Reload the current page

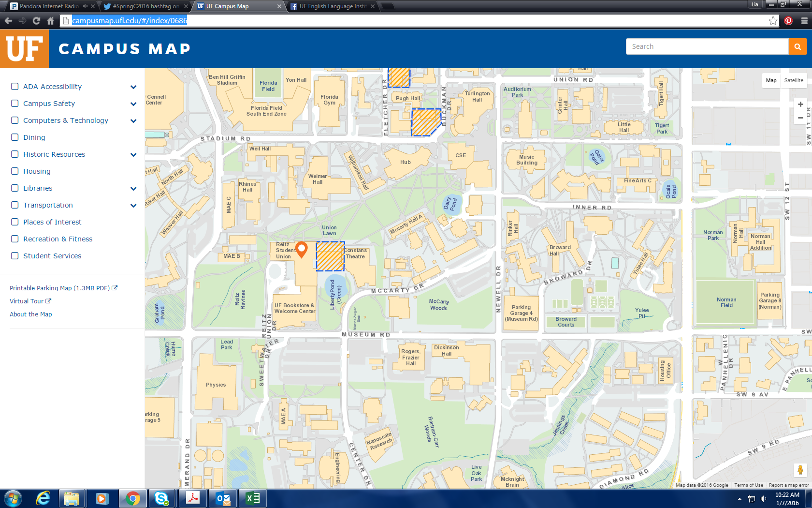click(36, 21)
